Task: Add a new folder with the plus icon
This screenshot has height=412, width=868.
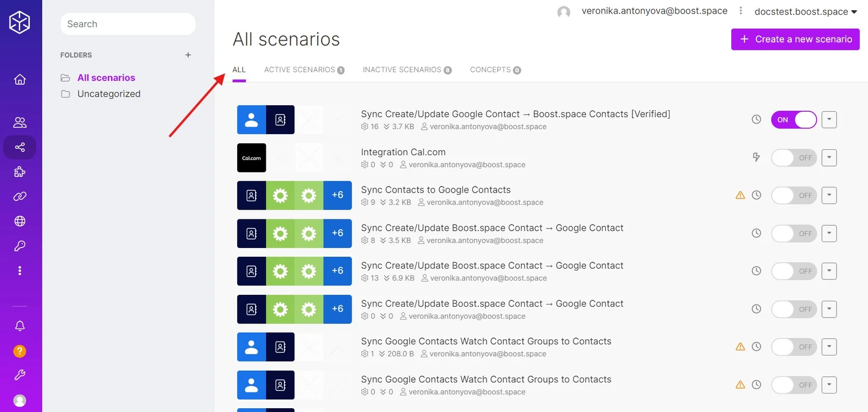Action: point(188,55)
